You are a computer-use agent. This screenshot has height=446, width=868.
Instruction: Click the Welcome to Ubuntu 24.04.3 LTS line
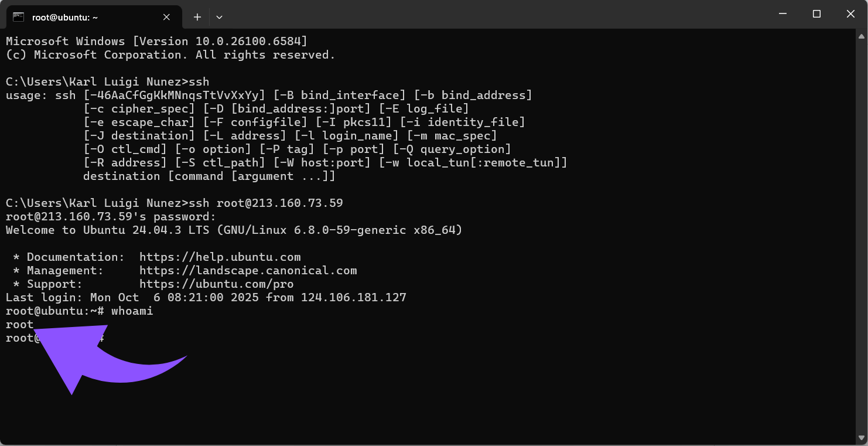pyautogui.click(x=234, y=230)
